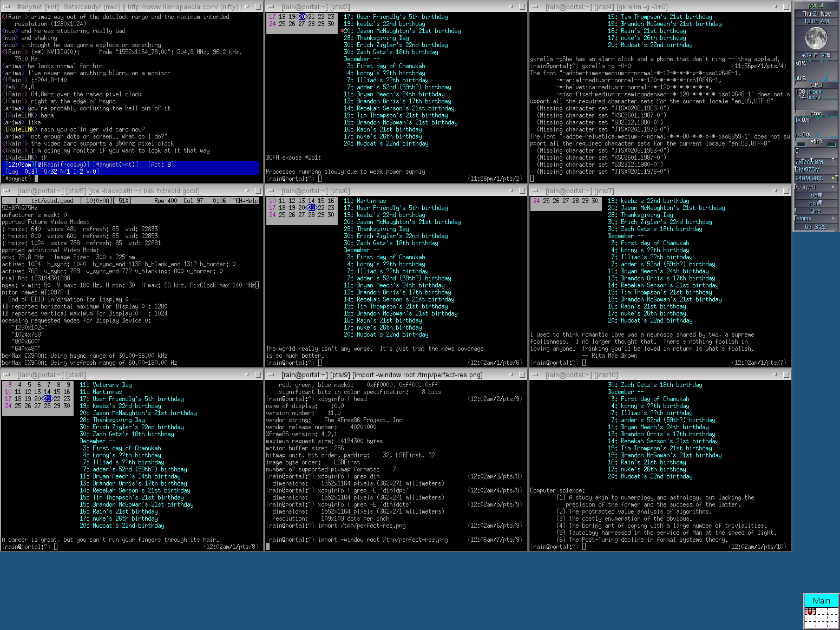Maximize the pts/9 import terminal window

coord(522,375)
